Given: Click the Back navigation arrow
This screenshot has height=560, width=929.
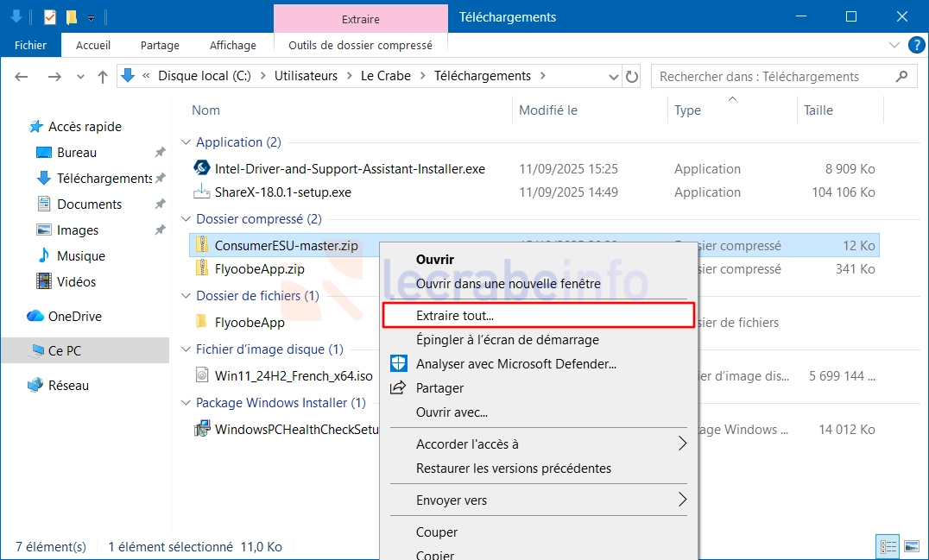Looking at the screenshot, I should (23, 77).
